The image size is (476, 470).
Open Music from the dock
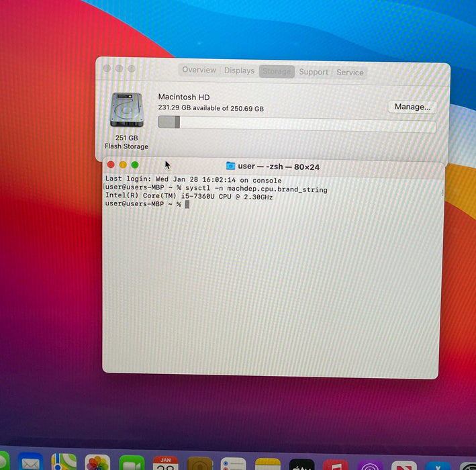click(x=336, y=465)
